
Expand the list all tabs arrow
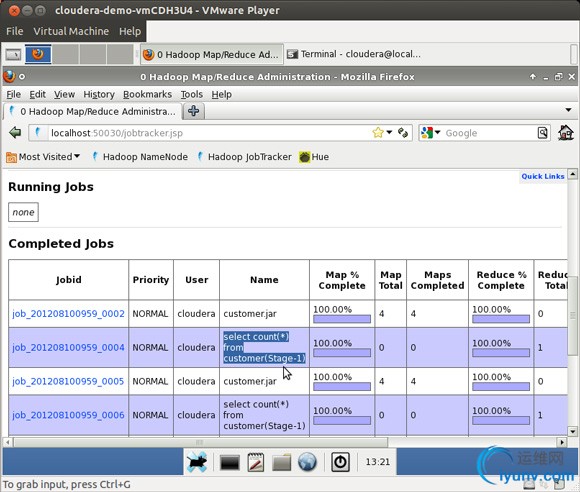[x=568, y=110]
